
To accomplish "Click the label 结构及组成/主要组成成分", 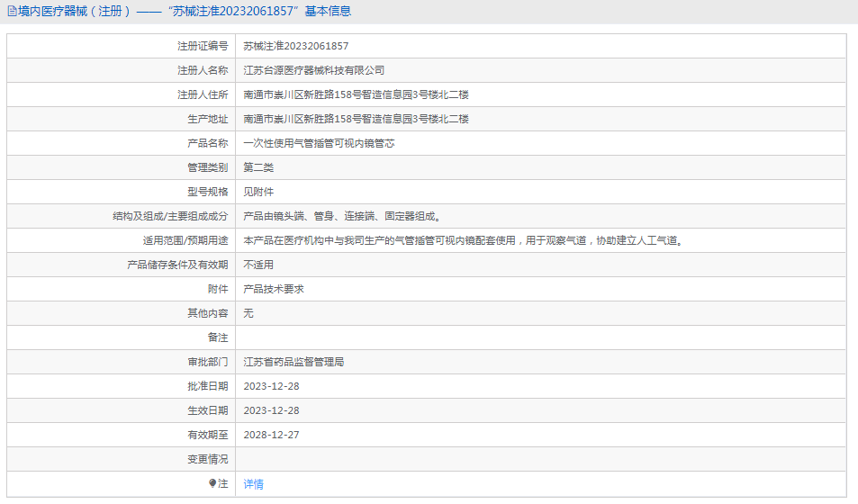I will [x=170, y=216].
